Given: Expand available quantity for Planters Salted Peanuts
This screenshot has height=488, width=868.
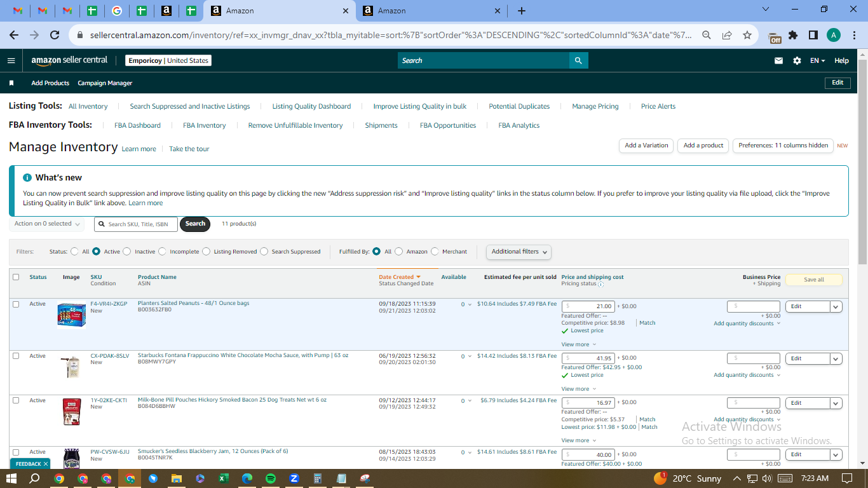Looking at the screenshot, I should tap(466, 304).
